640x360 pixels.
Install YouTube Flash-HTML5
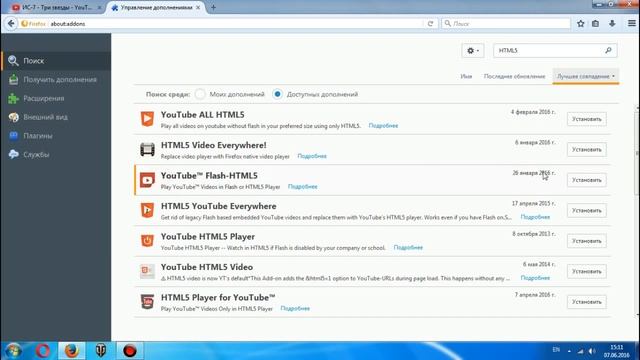pyautogui.click(x=587, y=180)
